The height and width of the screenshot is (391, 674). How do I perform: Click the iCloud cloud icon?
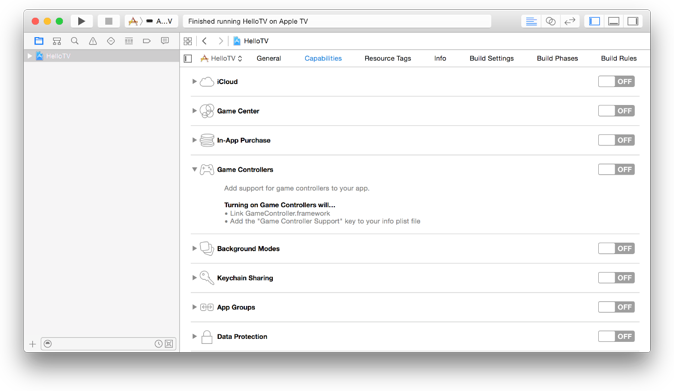(x=207, y=82)
